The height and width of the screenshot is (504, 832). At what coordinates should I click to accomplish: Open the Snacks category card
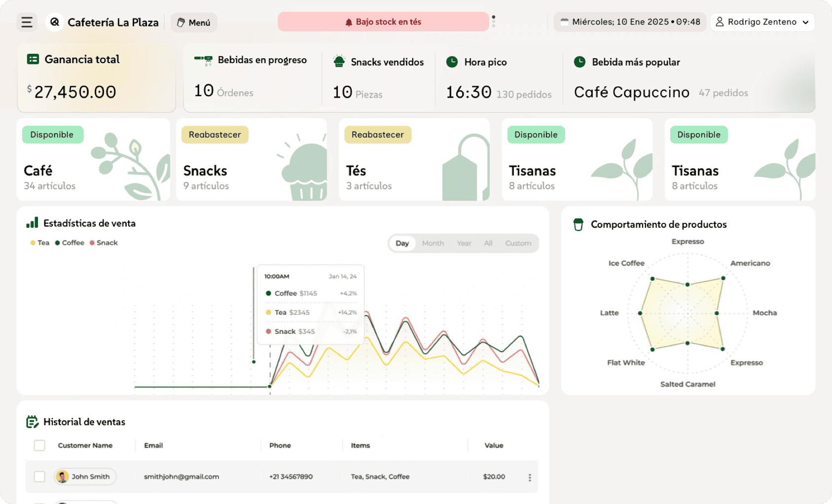(252, 160)
